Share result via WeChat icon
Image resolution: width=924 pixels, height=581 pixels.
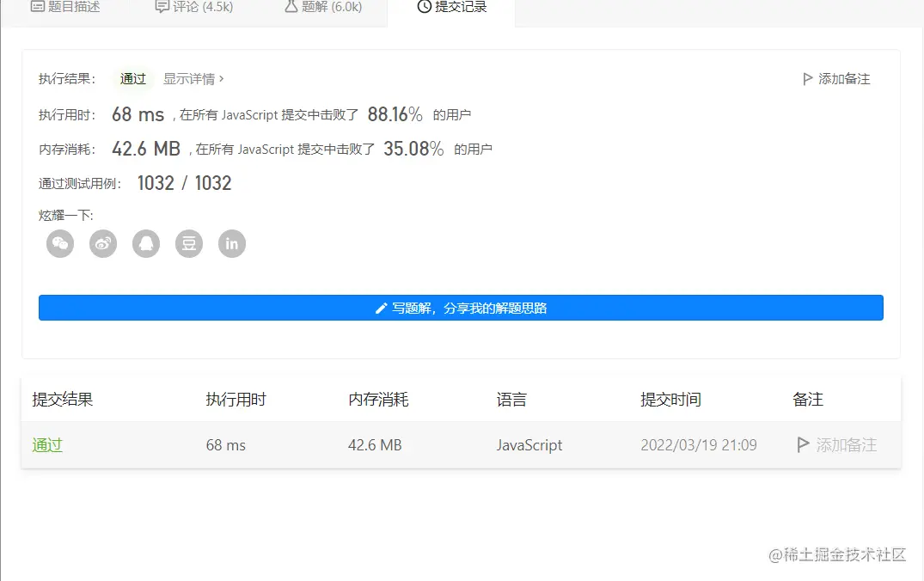(60, 243)
